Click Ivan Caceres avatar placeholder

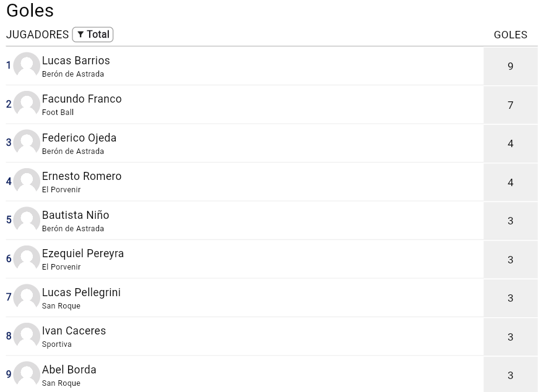[x=27, y=336]
